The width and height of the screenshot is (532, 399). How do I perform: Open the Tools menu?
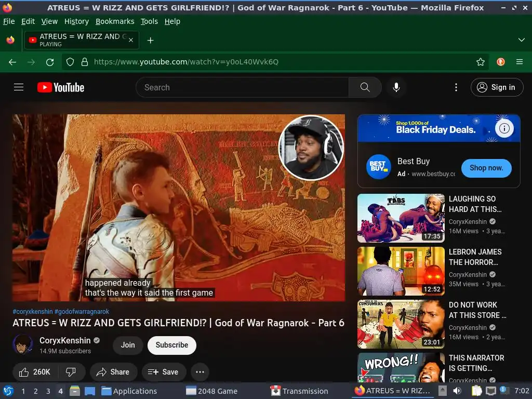tap(149, 21)
